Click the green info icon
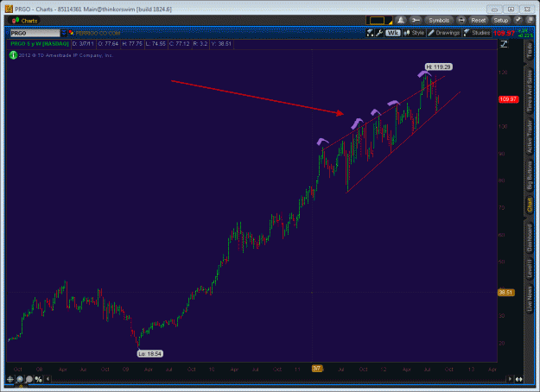540x392 pixels. click(x=13, y=55)
